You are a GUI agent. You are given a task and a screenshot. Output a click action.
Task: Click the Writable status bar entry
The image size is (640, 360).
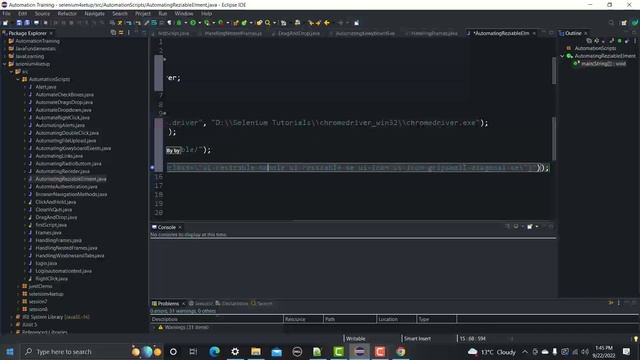click(x=356, y=338)
